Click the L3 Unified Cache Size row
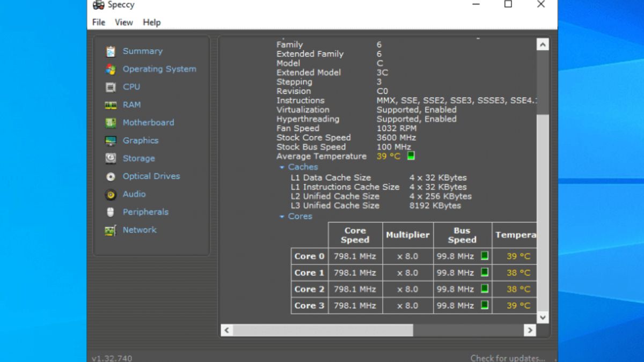The height and width of the screenshot is (362, 644). pyautogui.click(x=376, y=205)
